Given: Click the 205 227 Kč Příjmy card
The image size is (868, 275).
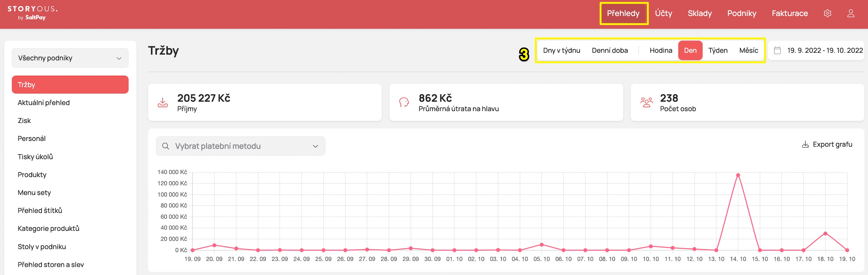Looking at the screenshot, I should pos(265,102).
